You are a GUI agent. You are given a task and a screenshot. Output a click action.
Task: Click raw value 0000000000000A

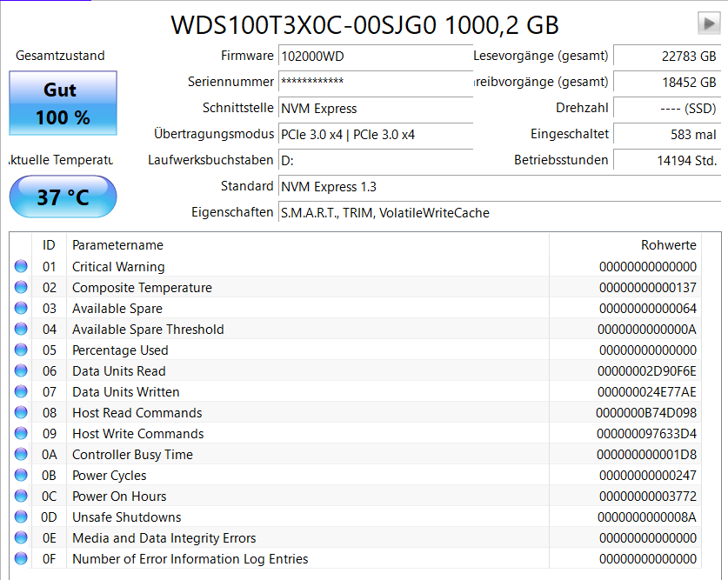coord(647,330)
